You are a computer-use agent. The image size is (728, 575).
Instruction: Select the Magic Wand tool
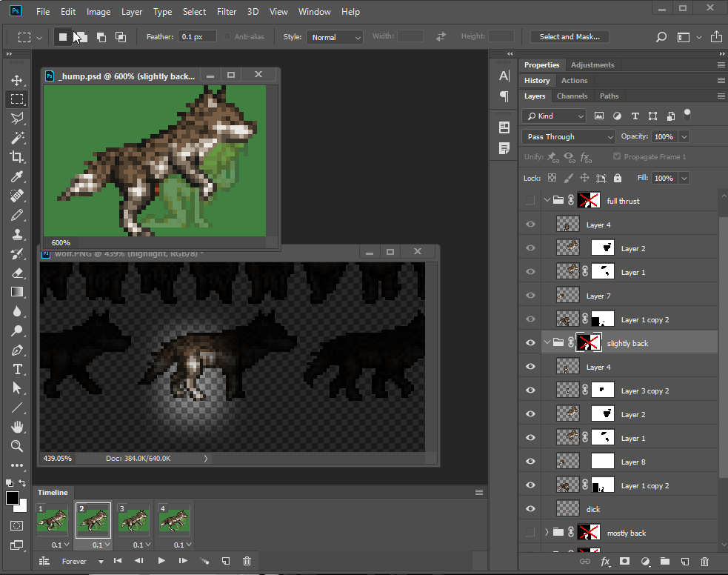(16, 138)
